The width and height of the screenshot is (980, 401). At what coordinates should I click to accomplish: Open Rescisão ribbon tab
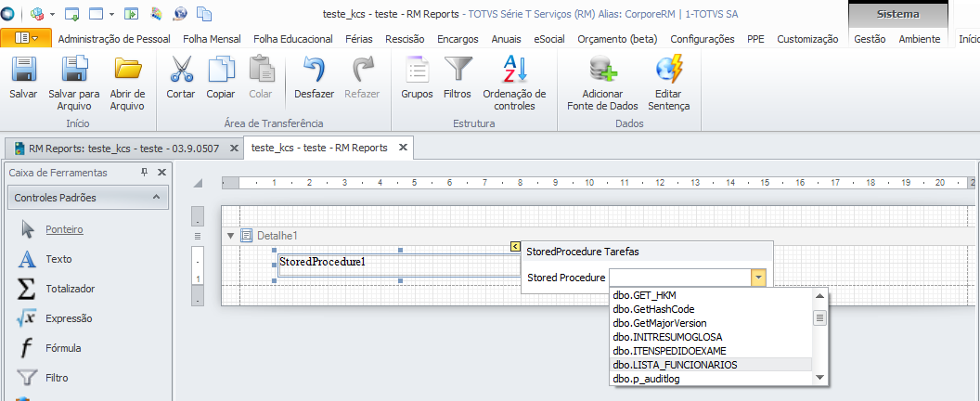(405, 39)
